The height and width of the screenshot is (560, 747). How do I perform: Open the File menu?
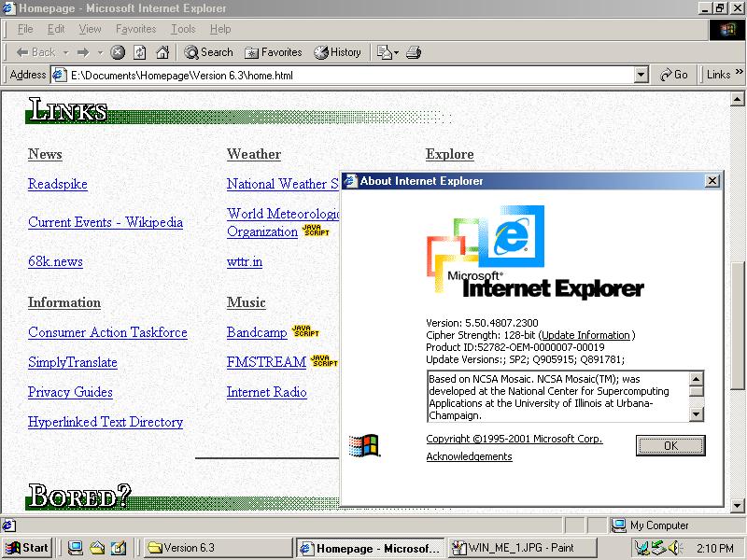pyautogui.click(x=25, y=29)
